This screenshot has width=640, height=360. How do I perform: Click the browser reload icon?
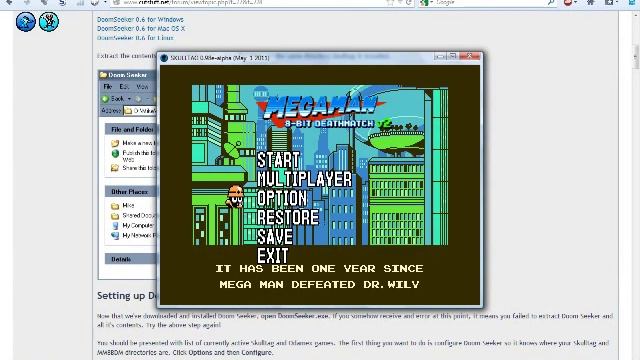point(409,2)
